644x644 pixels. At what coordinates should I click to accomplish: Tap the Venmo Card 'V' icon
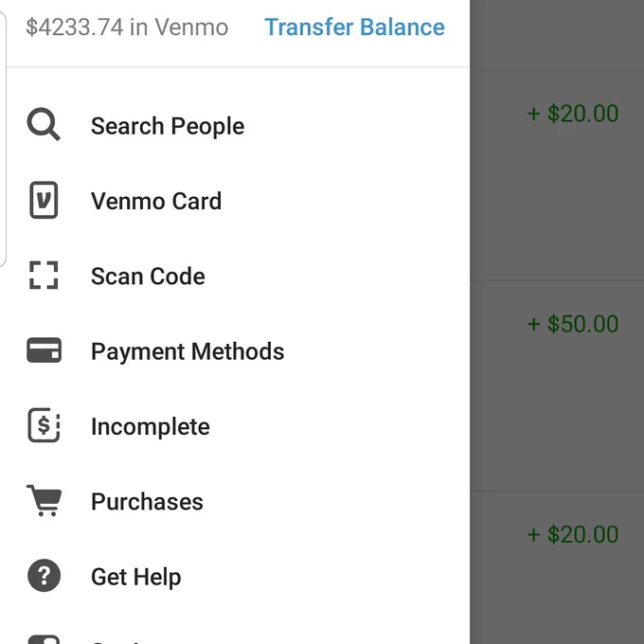click(x=44, y=200)
